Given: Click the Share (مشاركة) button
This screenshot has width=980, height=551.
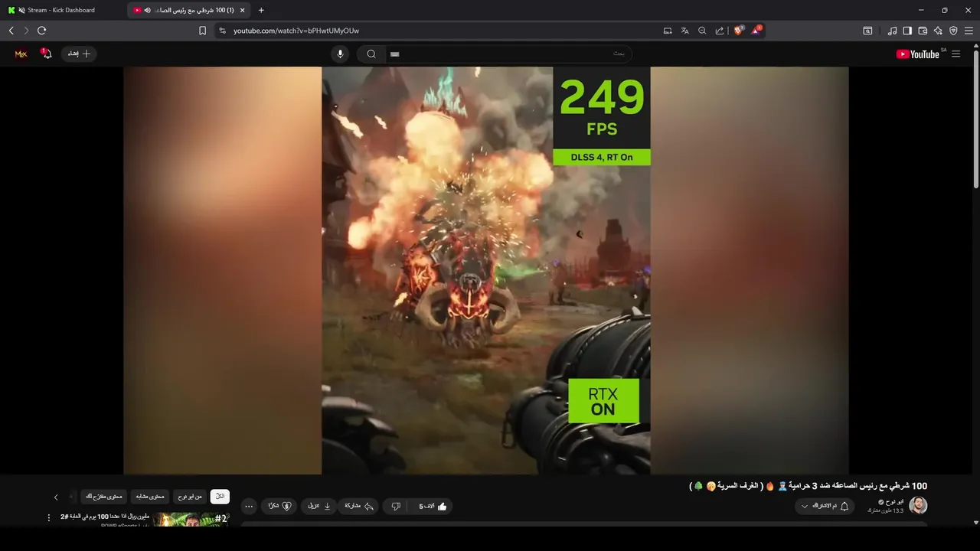Looking at the screenshot, I should pos(359,506).
